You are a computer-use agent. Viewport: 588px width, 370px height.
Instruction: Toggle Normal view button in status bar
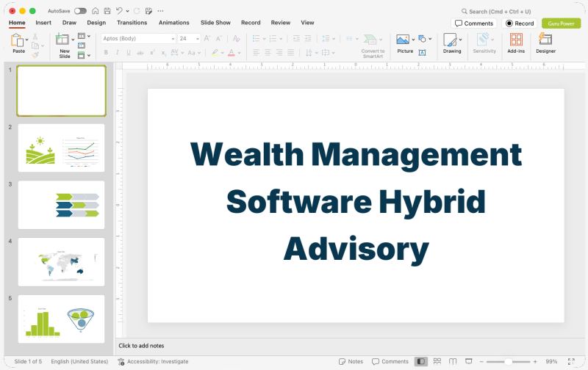click(420, 361)
